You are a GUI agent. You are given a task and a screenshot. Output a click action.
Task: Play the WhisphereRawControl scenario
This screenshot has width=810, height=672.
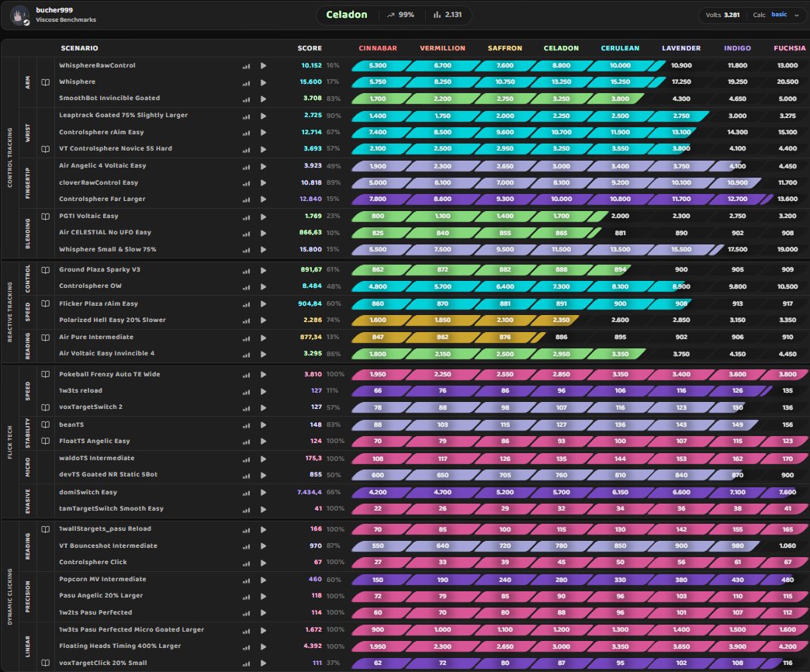click(x=264, y=66)
